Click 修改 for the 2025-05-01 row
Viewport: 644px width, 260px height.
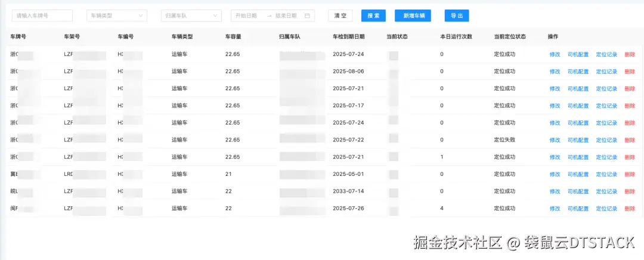coord(555,174)
